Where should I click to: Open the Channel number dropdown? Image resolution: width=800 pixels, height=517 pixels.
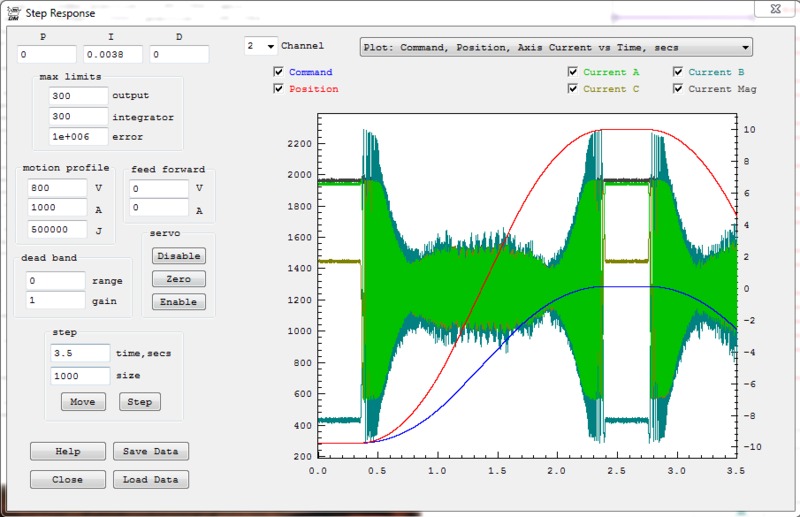click(x=260, y=46)
